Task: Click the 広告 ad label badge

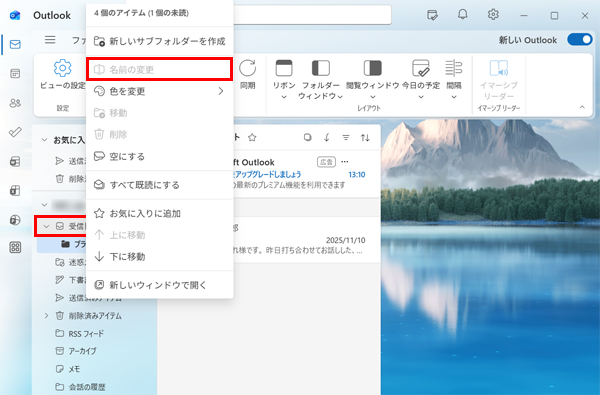Action: [326, 162]
